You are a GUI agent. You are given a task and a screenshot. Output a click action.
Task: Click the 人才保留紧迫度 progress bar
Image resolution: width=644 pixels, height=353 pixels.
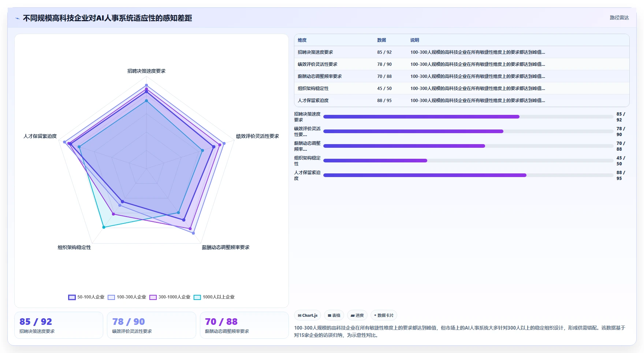(x=468, y=175)
